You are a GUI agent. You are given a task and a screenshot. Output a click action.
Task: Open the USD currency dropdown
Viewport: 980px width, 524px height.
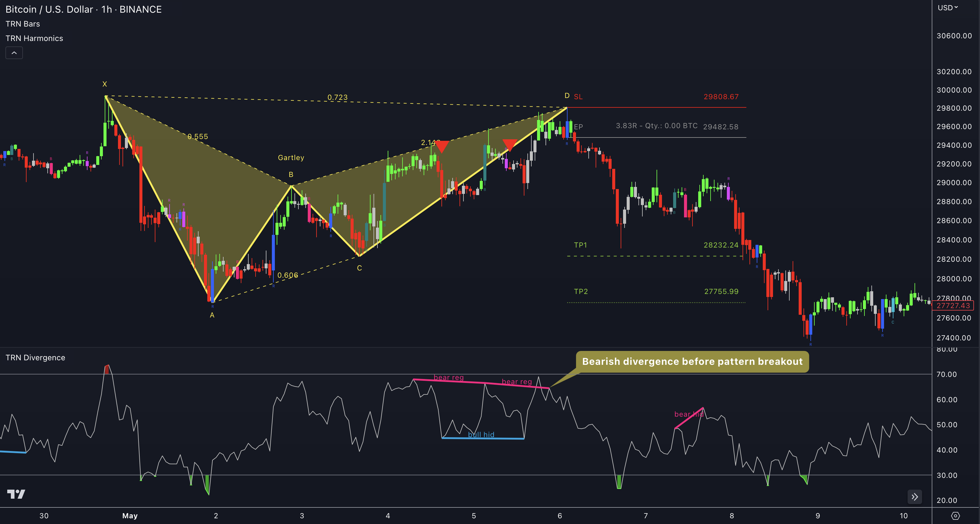point(948,8)
